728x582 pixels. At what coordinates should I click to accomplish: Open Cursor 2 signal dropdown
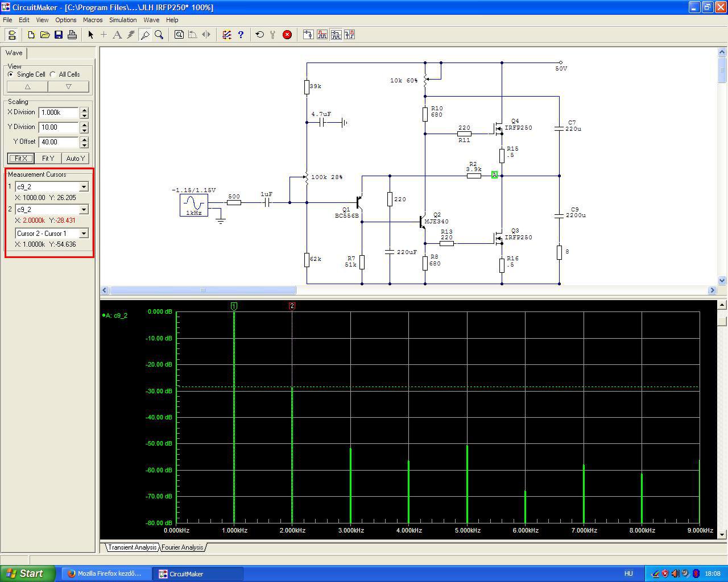(84, 210)
